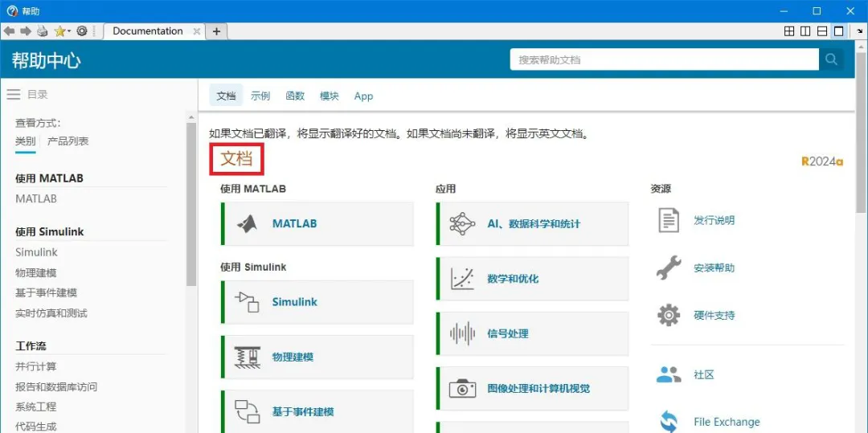This screenshot has width=868, height=433.
Task: Open the 文档 tab
Action: tap(226, 96)
